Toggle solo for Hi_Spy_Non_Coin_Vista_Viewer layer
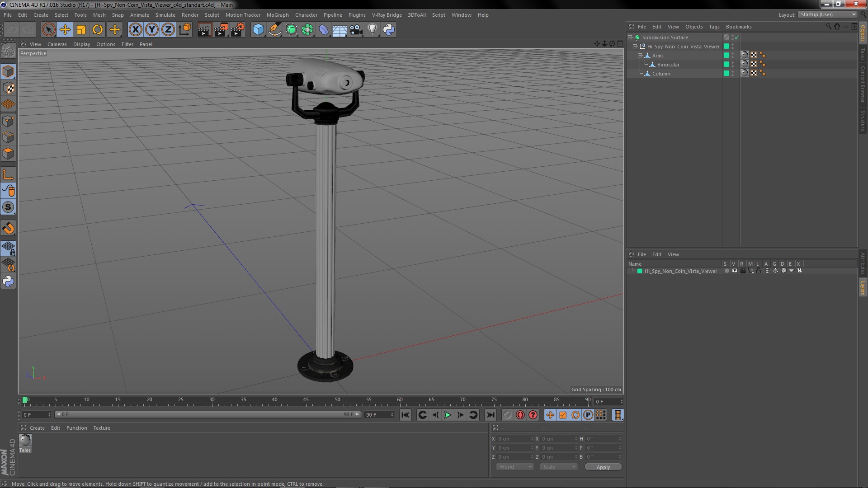868x488 pixels. (x=726, y=271)
